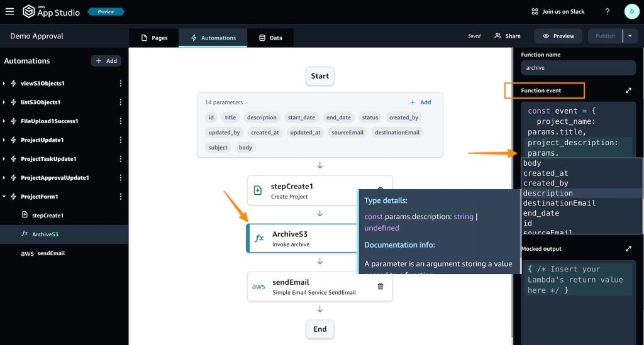Switch to the Pages tab
Screen dimensions: 644x345
click(x=154, y=38)
